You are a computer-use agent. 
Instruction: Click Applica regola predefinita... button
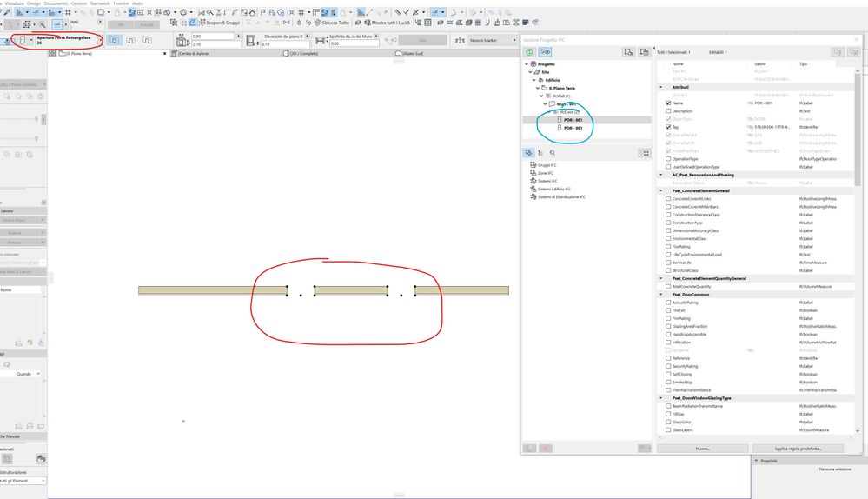coord(798,448)
